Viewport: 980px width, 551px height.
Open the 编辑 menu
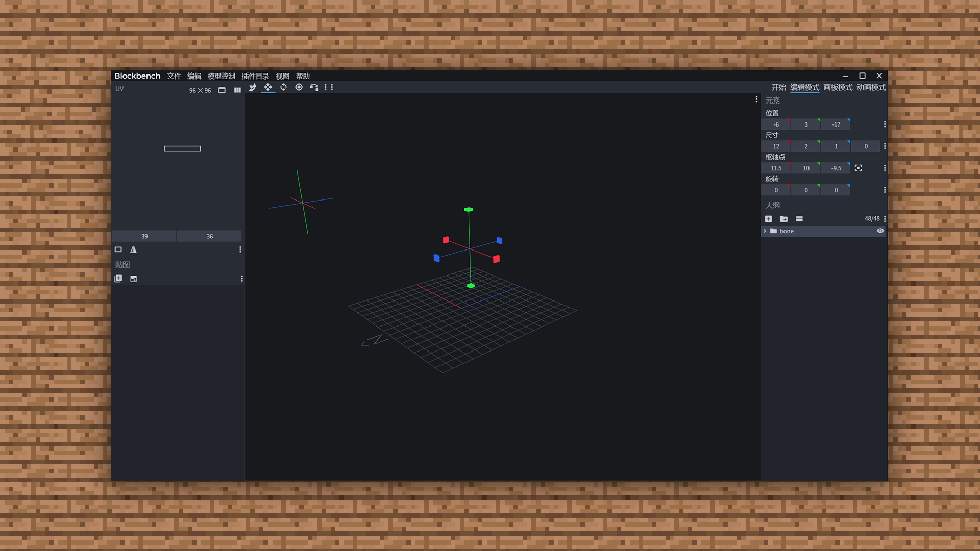click(194, 76)
